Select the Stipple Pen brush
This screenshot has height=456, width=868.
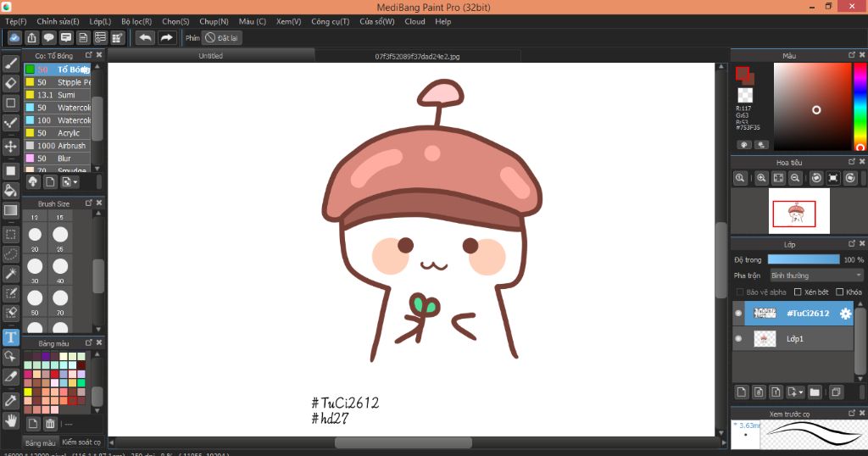[57, 82]
